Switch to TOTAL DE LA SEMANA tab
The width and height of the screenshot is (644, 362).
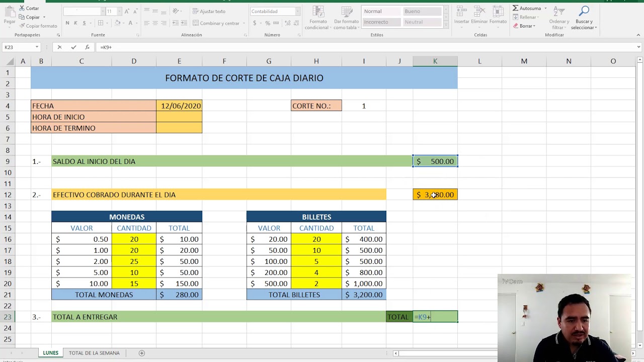pyautogui.click(x=94, y=353)
